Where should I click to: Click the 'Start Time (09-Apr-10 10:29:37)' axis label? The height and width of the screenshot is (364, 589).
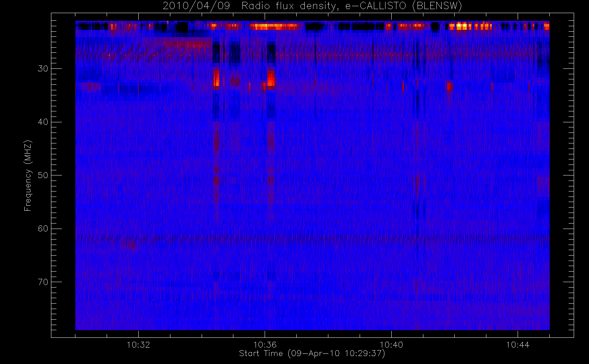click(312, 353)
